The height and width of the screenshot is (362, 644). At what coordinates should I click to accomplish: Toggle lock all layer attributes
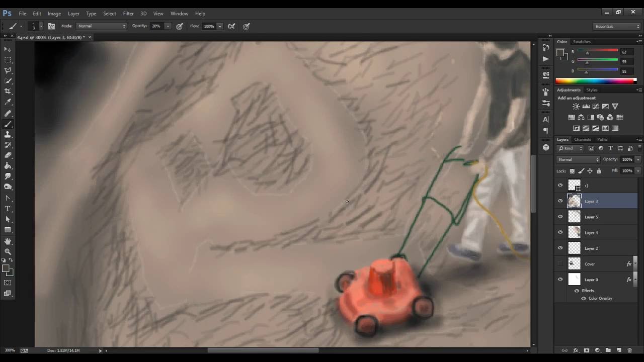click(599, 171)
